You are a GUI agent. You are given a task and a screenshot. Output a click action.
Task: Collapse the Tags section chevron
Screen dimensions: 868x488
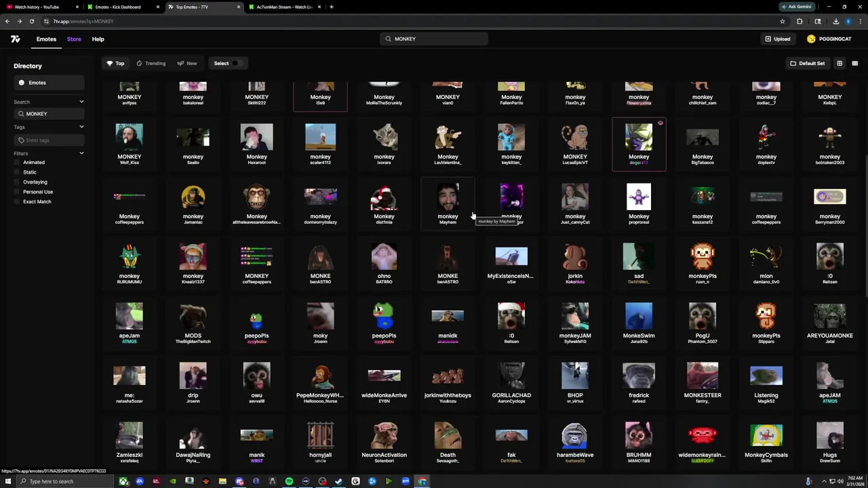81,127
